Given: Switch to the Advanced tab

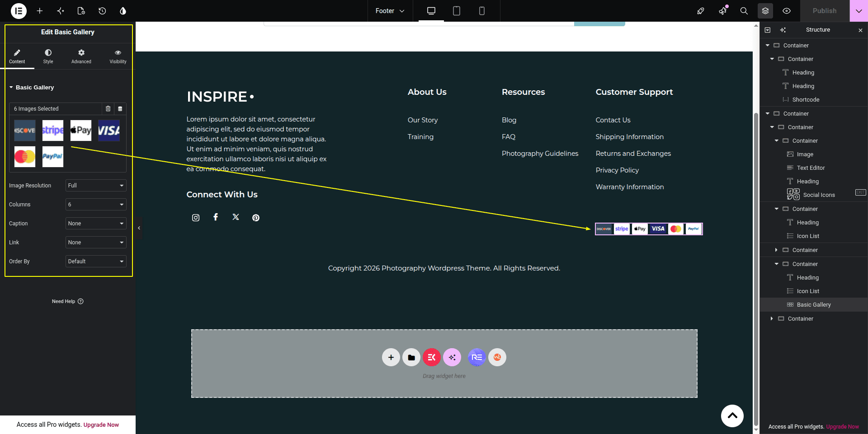Looking at the screenshot, I should click(x=81, y=56).
